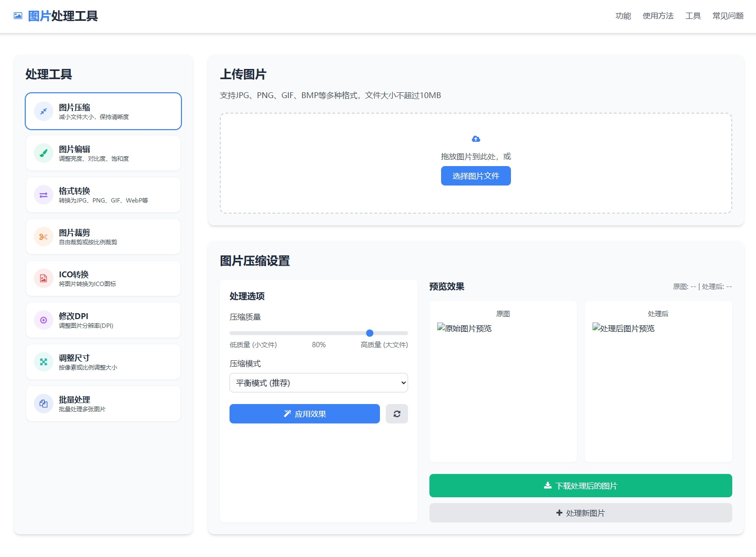This screenshot has width=756, height=557.
Task: Go to 使用方法 in top navigation
Action: point(658,16)
